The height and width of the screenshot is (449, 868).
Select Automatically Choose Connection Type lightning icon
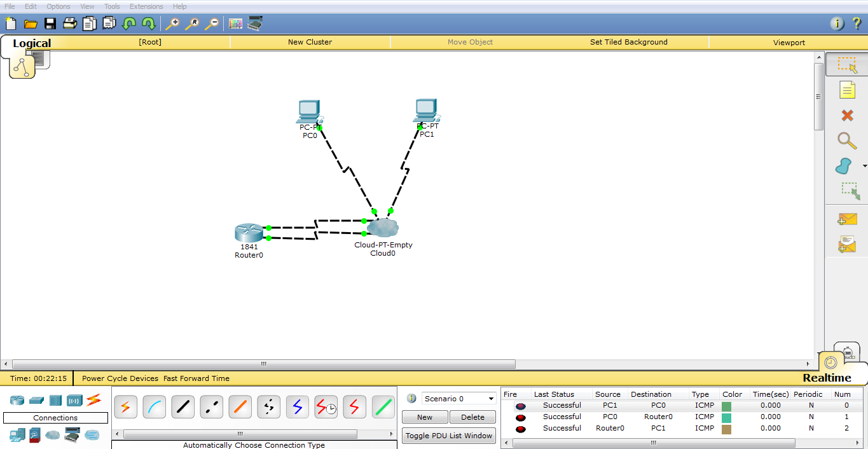(125, 406)
